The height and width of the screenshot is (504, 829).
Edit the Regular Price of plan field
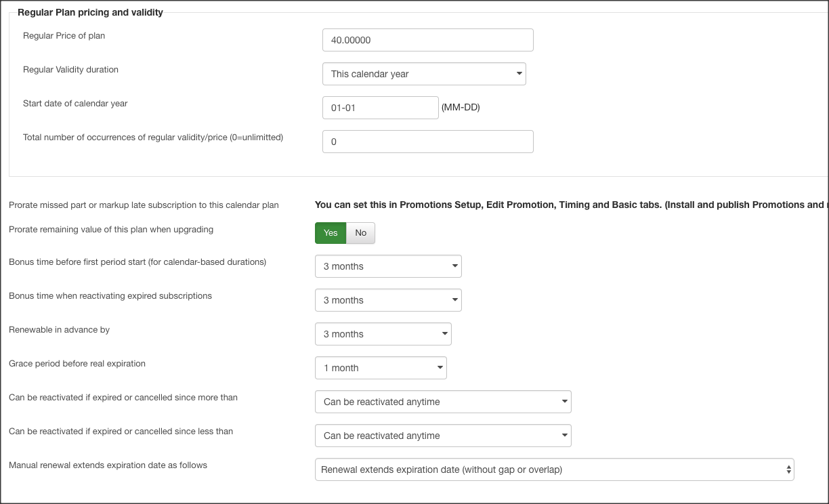(428, 40)
